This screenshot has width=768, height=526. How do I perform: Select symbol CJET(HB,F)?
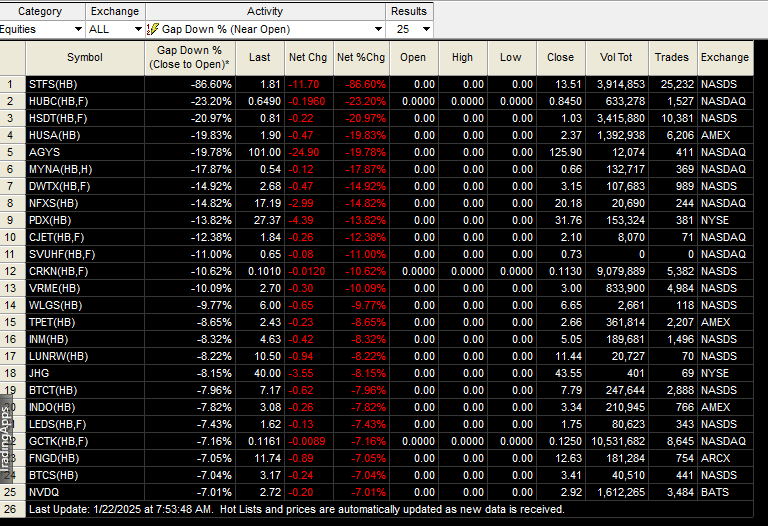click(x=56, y=237)
